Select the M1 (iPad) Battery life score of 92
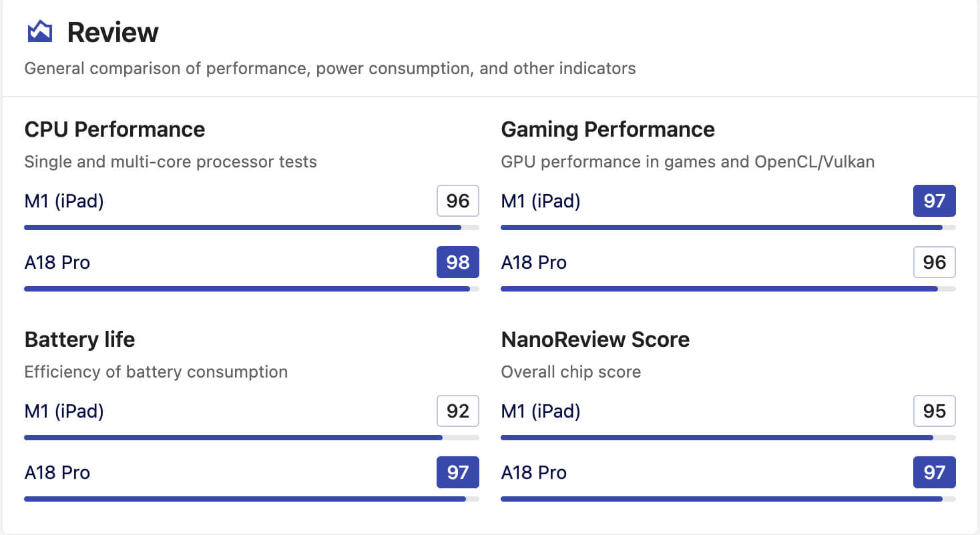The width and height of the screenshot is (980, 535). (x=457, y=411)
